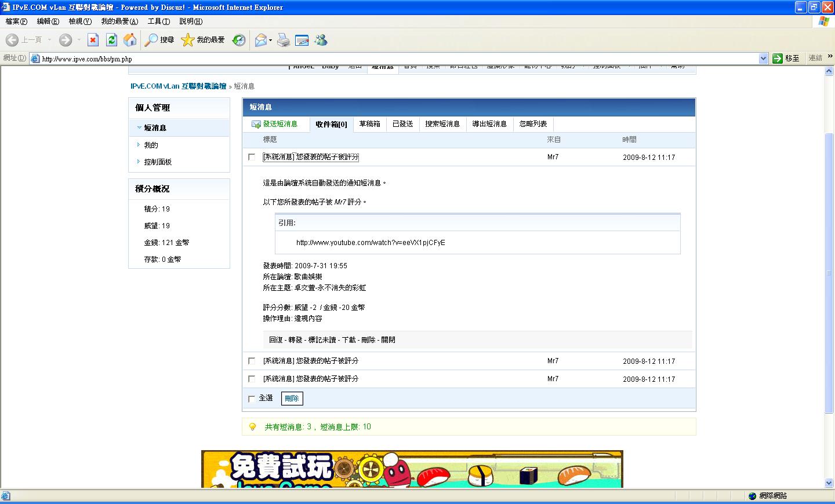Image resolution: width=835 pixels, height=504 pixels.
Task: Click the Messenger people icon
Action: coord(321,40)
